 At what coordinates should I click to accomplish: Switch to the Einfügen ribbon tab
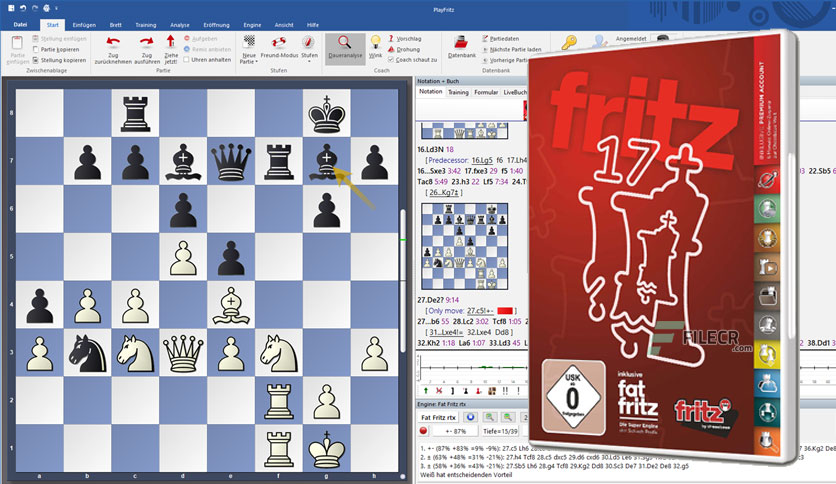84,25
